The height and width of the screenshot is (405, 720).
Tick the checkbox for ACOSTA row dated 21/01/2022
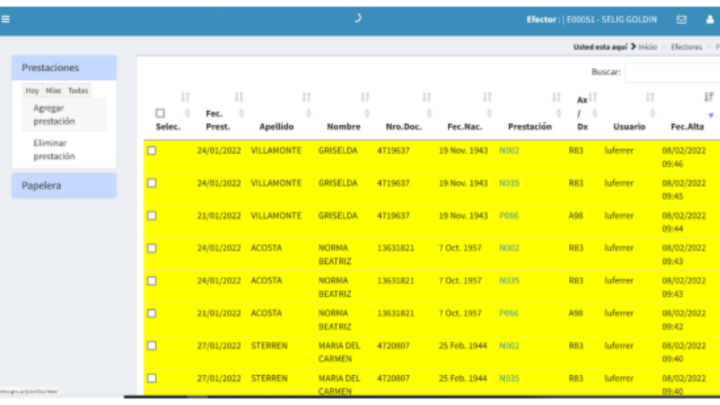tap(152, 312)
